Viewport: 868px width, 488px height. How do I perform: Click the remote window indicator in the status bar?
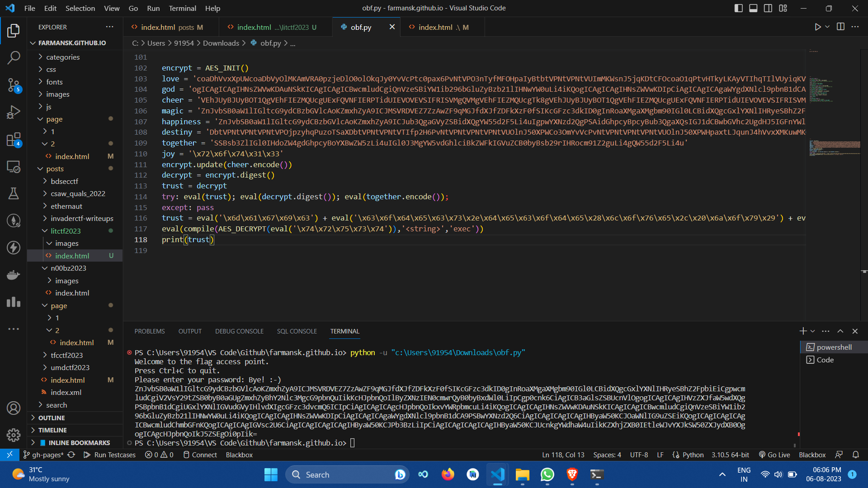pyautogui.click(x=9, y=455)
